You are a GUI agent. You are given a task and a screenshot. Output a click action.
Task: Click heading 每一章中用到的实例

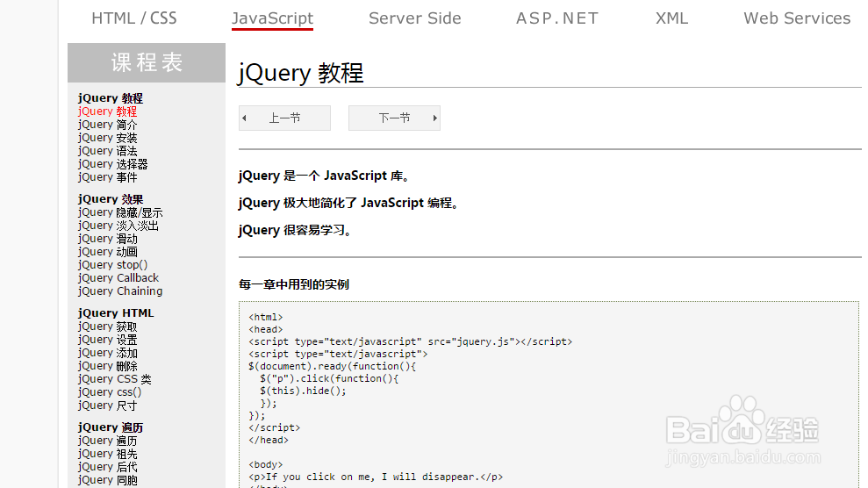(x=294, y=284)
